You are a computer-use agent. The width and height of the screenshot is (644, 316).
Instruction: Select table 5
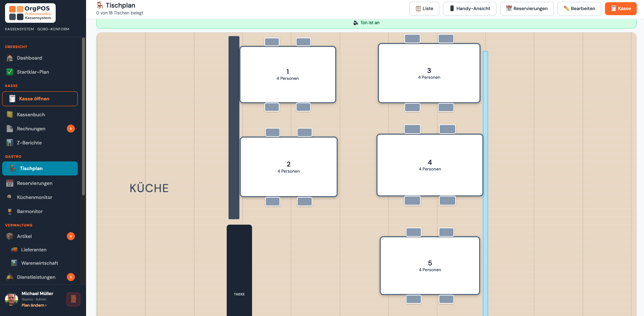point(430,266)
